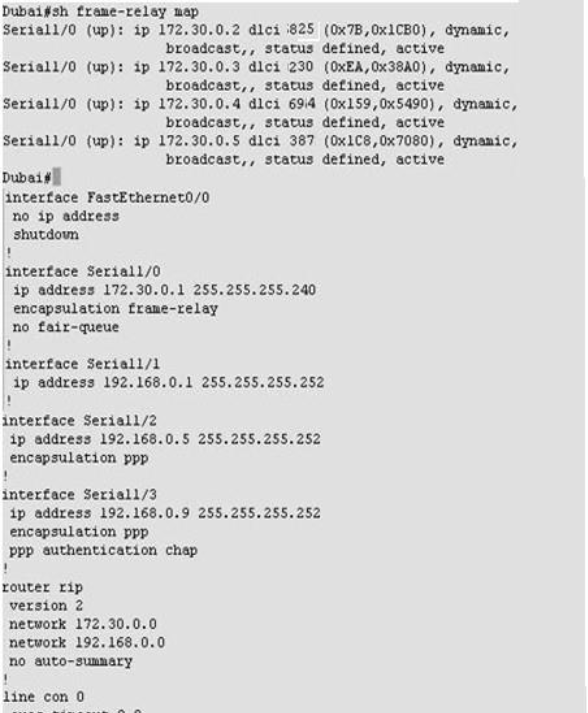Click the 'shutdown' line under FastEthernet0/0

pyautogui.click(x=45, y=235)
